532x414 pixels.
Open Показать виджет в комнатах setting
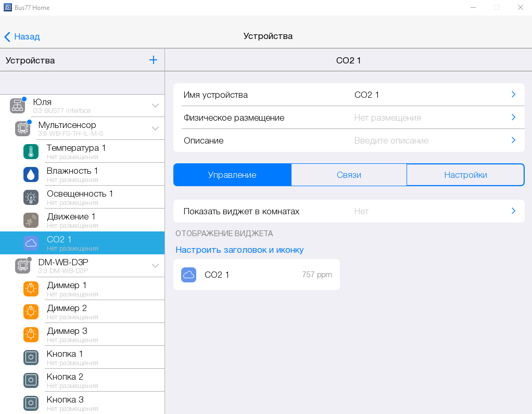point(348,211)
